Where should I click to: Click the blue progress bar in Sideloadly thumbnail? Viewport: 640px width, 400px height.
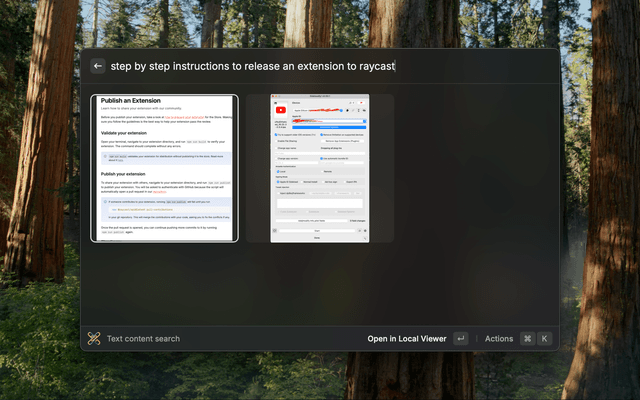pos(320,127)
